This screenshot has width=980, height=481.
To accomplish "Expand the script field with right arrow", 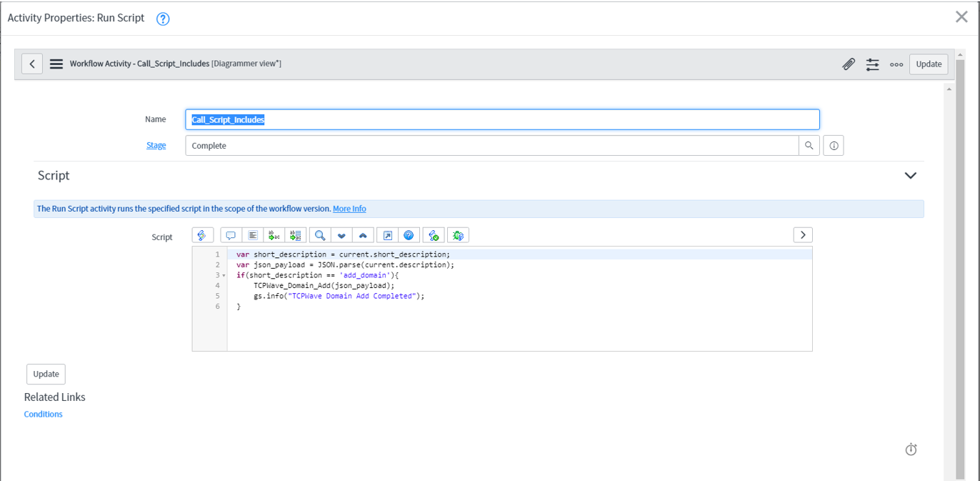I will click(802, 234).
